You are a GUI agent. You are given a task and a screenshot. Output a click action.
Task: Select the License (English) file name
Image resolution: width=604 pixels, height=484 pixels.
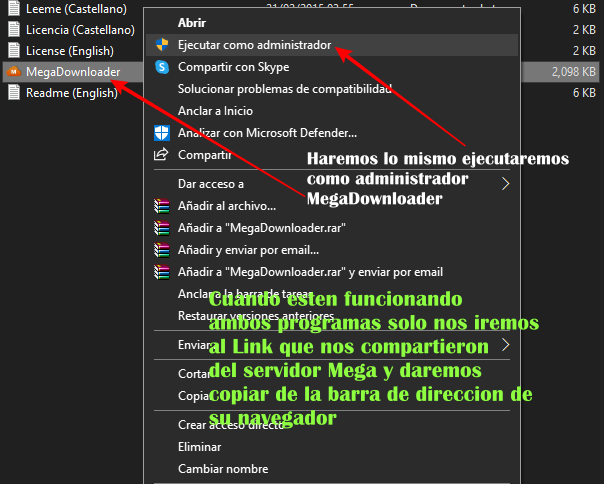click(70, 51)
